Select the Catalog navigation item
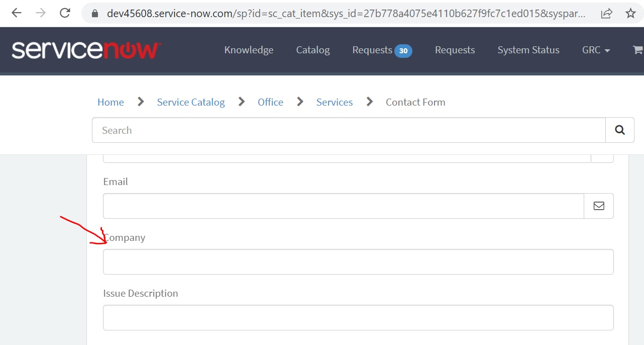Image resolution: width=644 pixels, height=345 pixels. 312,50
